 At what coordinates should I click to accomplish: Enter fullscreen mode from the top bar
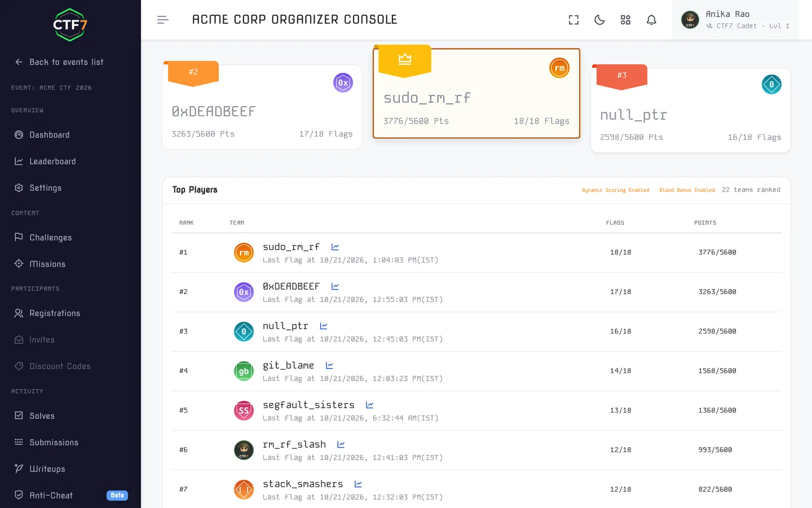point(573,20)
